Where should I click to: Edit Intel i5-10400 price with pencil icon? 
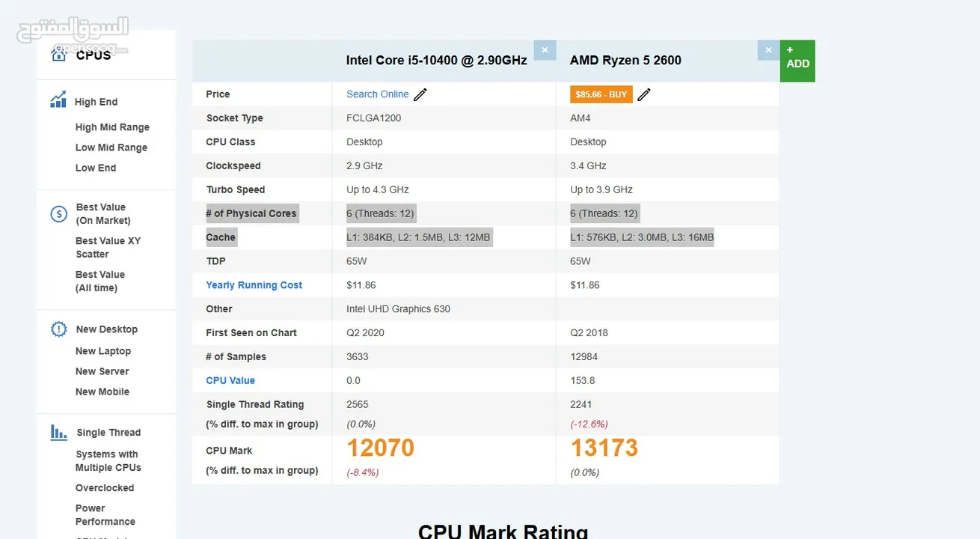pos(420,94)
